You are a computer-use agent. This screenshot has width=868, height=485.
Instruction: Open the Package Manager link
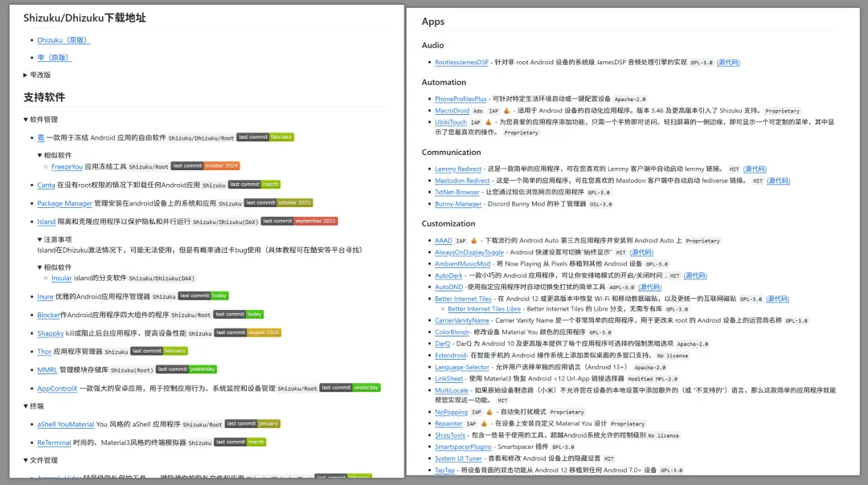(65, 203)
